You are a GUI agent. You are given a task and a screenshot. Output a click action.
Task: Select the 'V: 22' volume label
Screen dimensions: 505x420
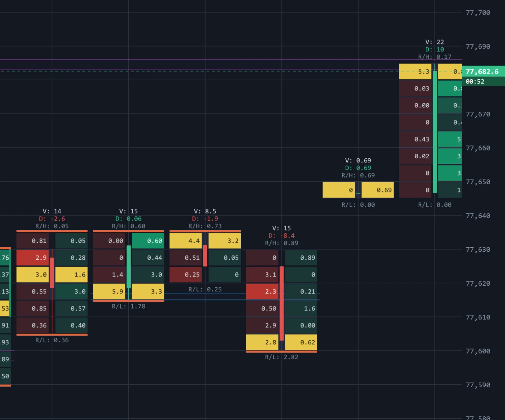pos(434,42)
